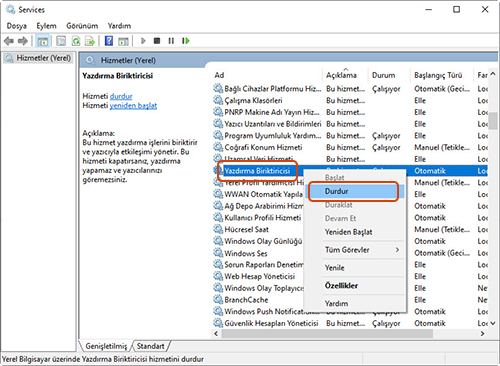Open the Dosya menu
Screen dimensions: 500x366
click(x=17, y=26)
